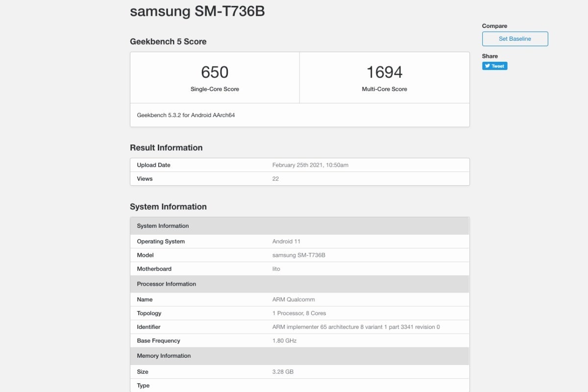Click the processor name ARM Qualcomm
The image size is (588, 392).
pos(294,299)
